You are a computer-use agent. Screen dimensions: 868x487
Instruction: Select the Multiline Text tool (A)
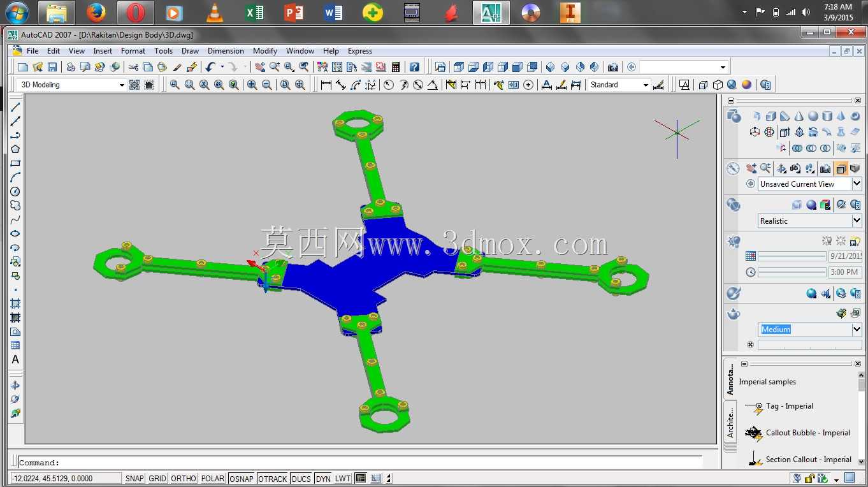tap(15, 360)
